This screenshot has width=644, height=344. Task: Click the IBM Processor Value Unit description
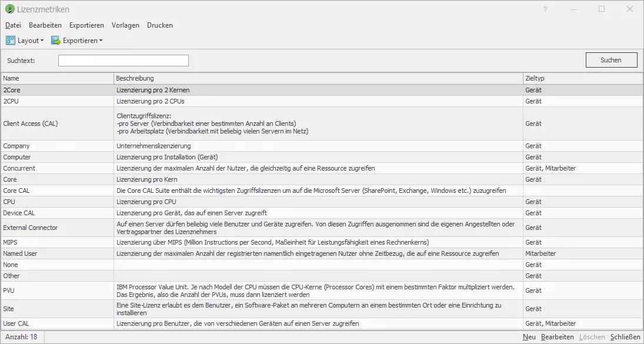(315, 290)
